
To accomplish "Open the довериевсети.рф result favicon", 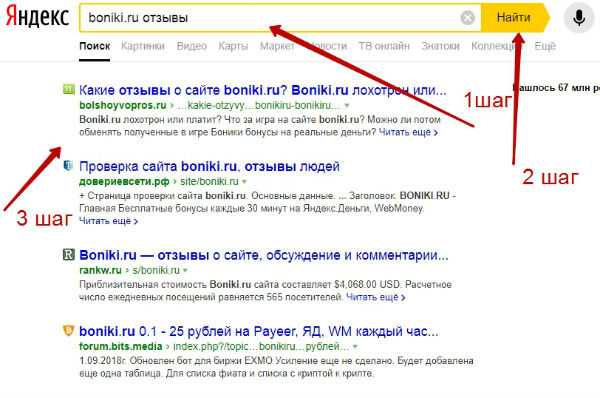I will [68, 166].
